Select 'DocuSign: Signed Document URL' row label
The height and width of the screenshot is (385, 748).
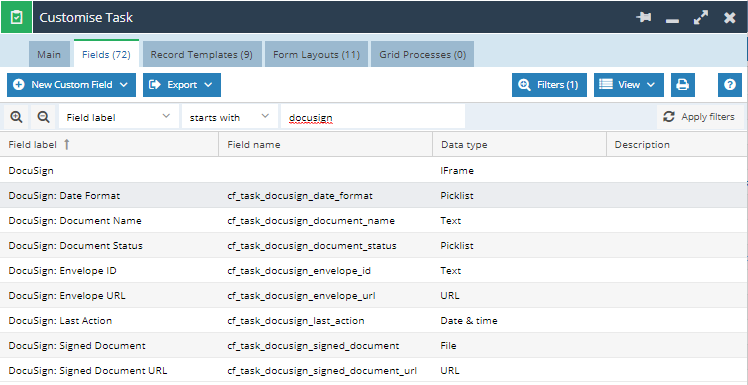pyautogui.click(x=88, y=370)
